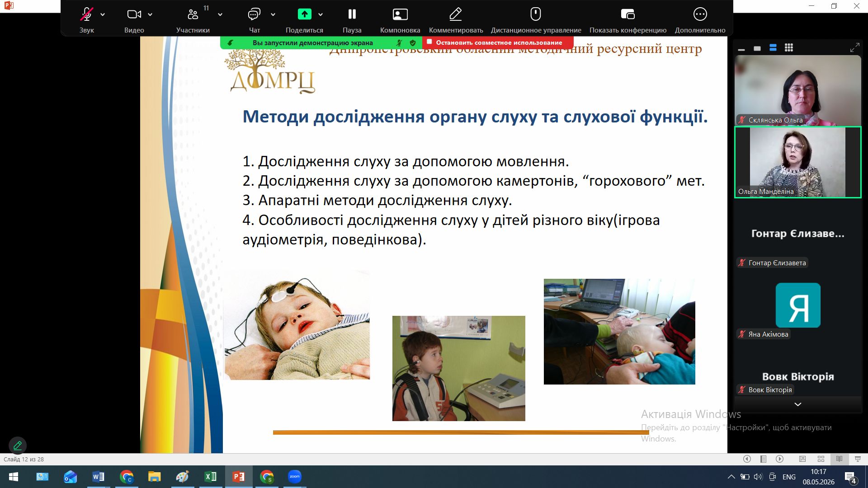Click the green Поделиться share icon

point(304,14)
